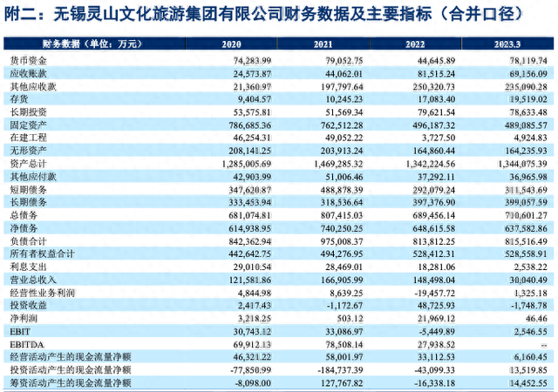This screenshot has height=392, width=558.
Task: Select the row label 'EBITDA'
Action: click(27, 345)
